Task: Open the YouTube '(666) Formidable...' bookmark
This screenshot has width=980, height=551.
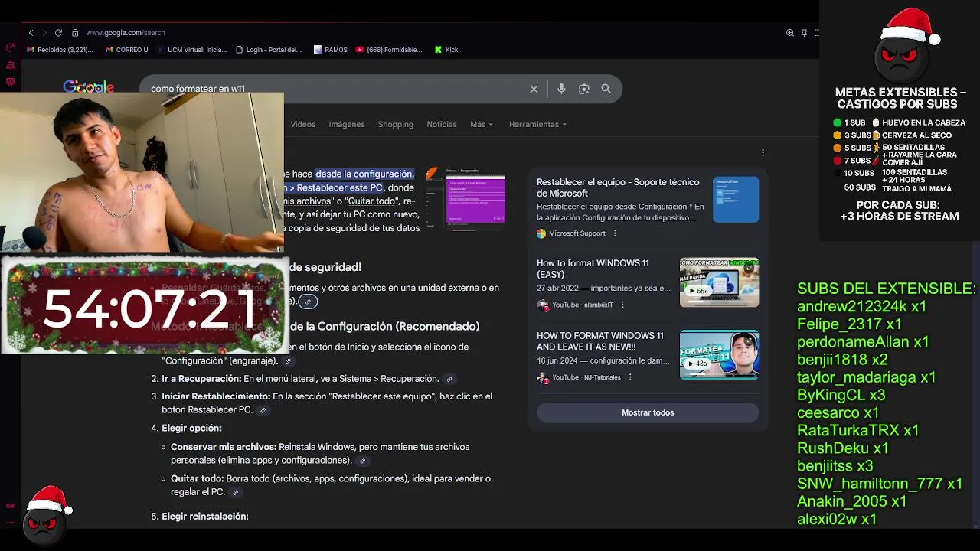Action: [389, 50]
